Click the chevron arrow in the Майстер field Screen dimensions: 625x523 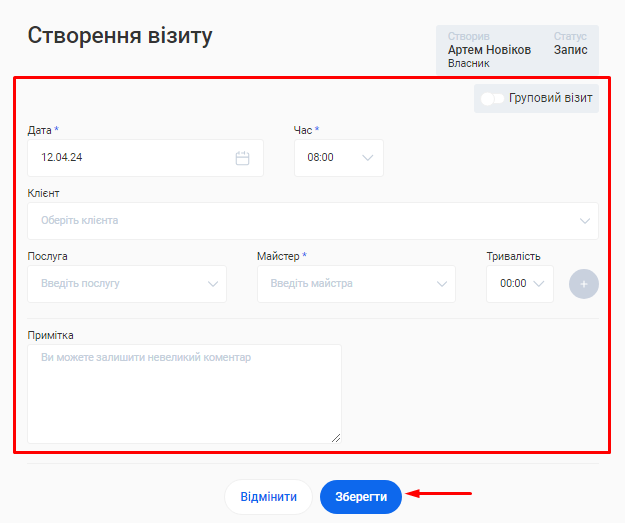tap(441, 284)
